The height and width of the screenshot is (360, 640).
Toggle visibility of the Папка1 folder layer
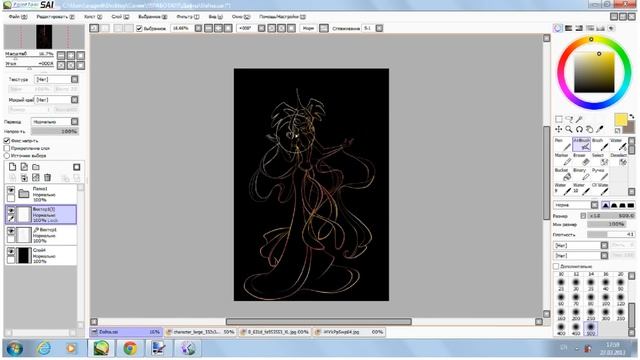click(11, 190)
